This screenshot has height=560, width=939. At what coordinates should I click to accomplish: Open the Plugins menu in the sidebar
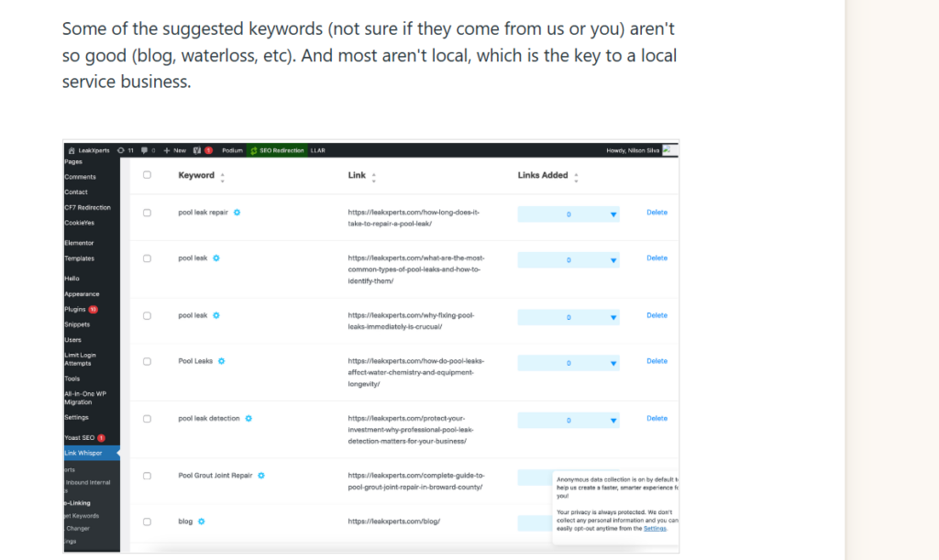click(75, 310)
